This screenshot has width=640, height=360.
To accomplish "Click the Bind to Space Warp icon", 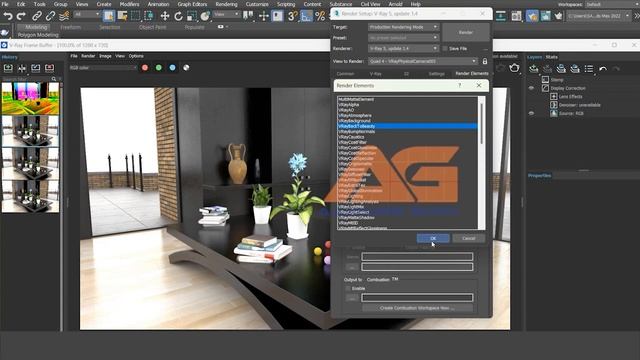I will click(64, 16).
